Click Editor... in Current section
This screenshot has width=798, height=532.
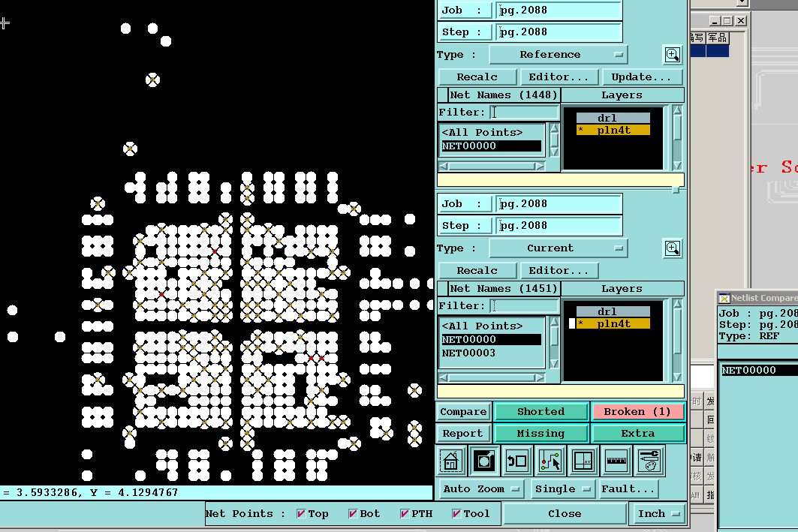pos(559,271)
